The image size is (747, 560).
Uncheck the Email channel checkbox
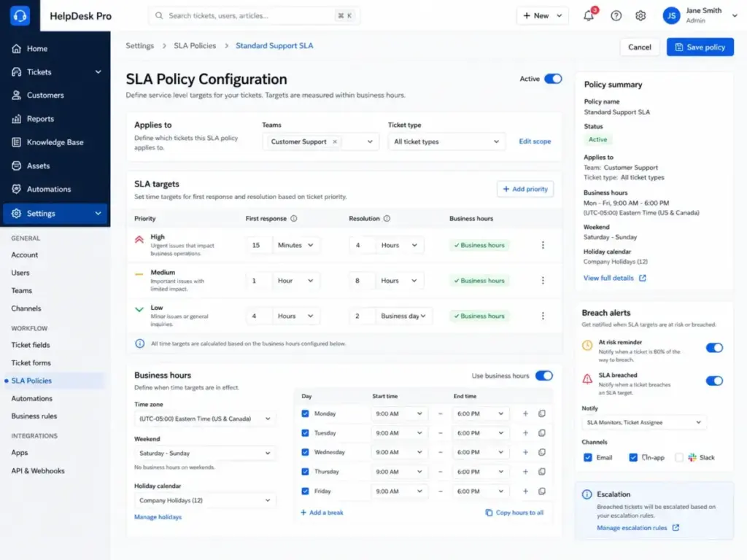pyautogui.click(x=587, y=458)
